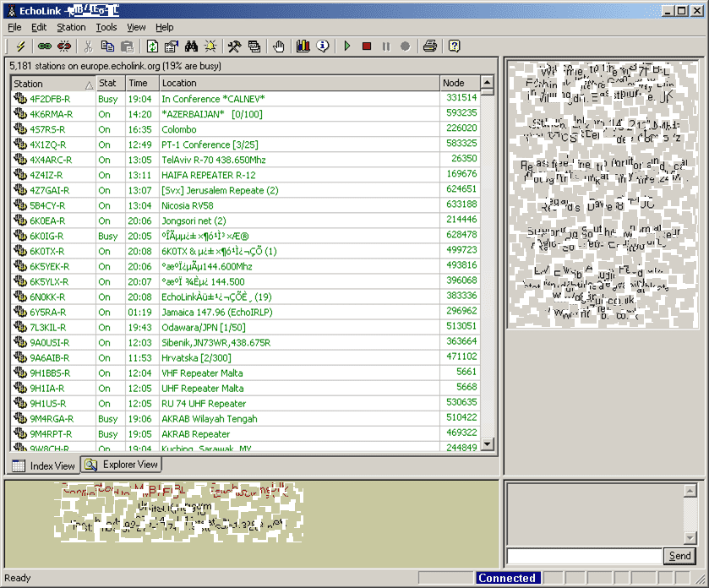The height and width of the screenshot is (588, 709).
Task: Click chat pane scroll-up arrow
Action: pos(690,491)
